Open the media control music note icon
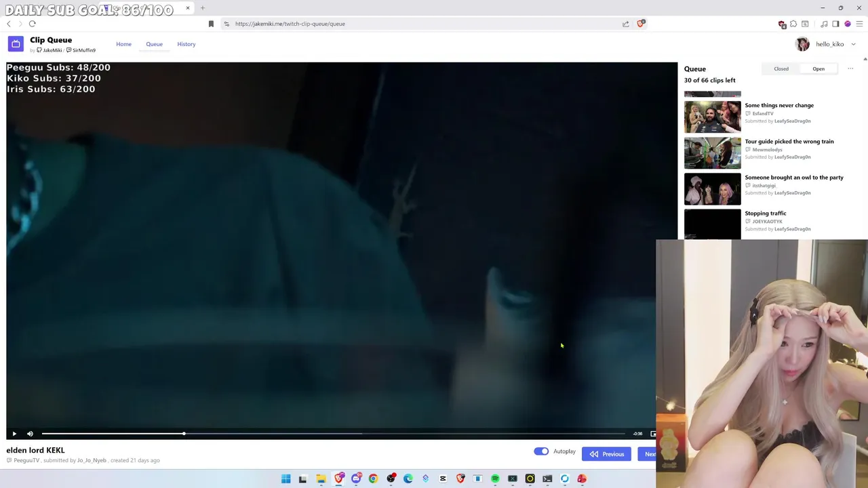This screenshot has height=488, width=868. point(824,24)
